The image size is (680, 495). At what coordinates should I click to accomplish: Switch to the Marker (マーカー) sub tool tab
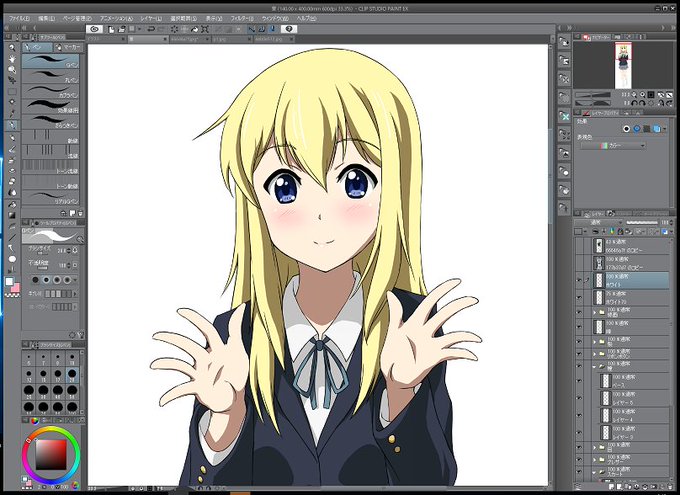(x=68, y=47)
